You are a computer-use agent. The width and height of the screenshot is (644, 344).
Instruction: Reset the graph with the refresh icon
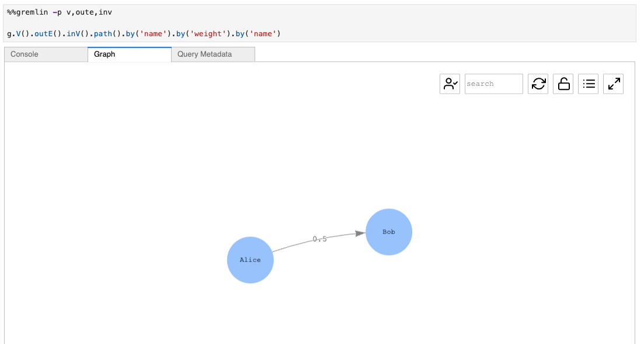(538, 84)
